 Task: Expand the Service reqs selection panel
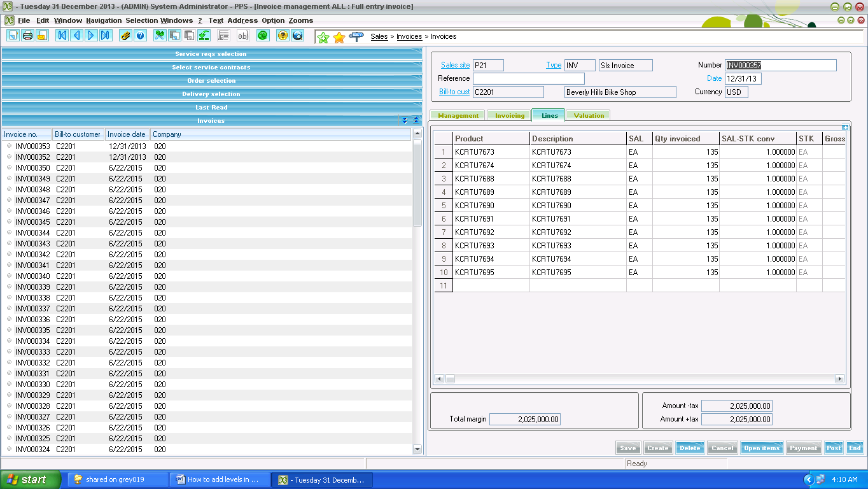tap(211, 54)
